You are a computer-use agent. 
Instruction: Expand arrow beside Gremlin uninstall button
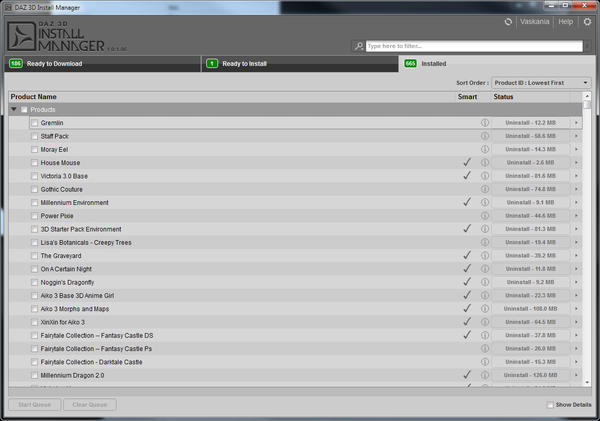pyautogui.click(x=576, y=123)
